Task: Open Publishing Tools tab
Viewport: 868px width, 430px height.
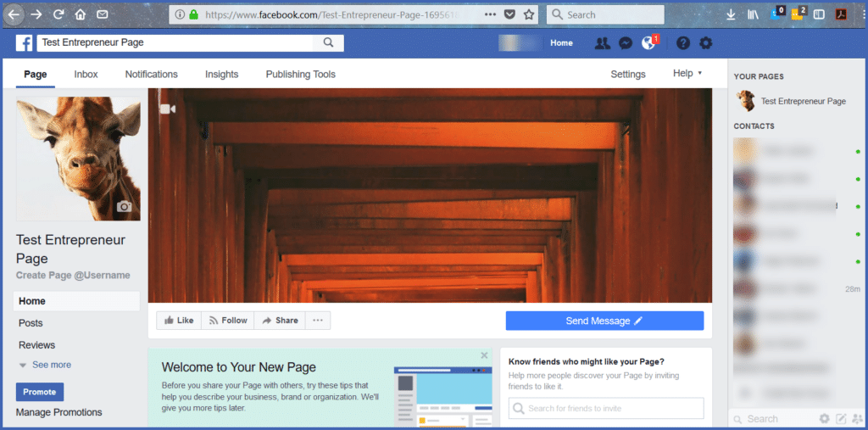Action: (301, 75)
